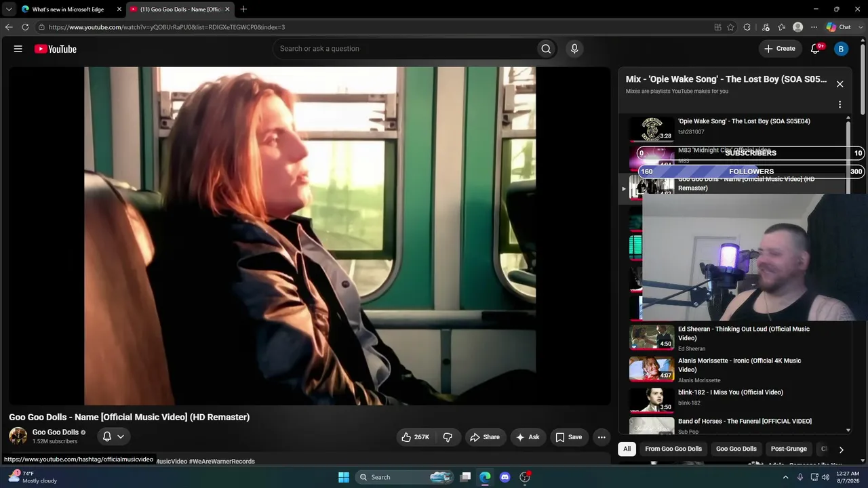Click the YouTube search box
The image size is (868, 488).
tap(405, 49)
